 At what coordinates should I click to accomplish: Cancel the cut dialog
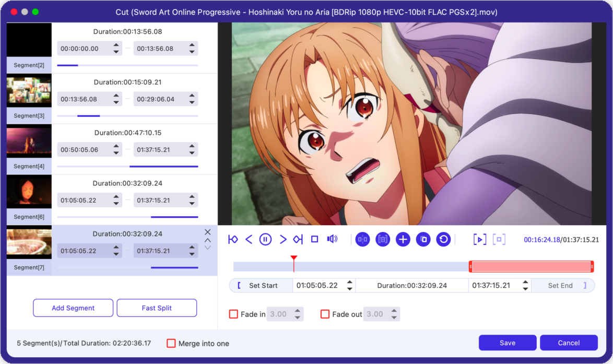pos(569,343)
